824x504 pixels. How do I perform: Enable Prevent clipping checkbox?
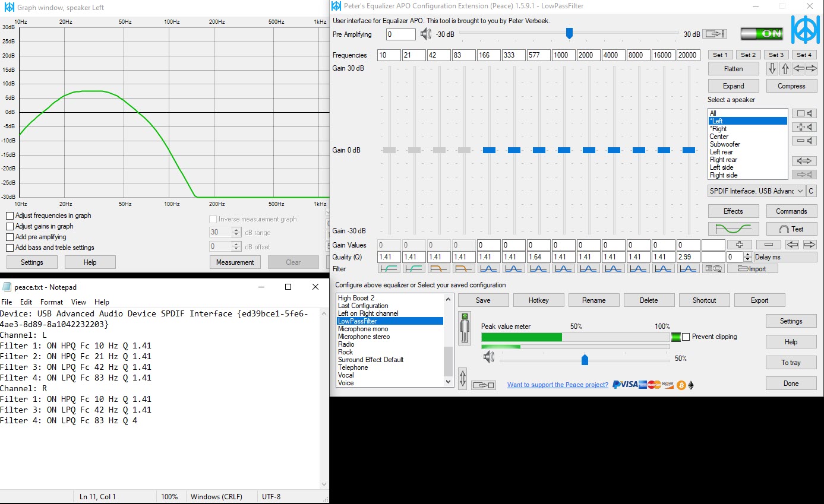coord(686,337)
